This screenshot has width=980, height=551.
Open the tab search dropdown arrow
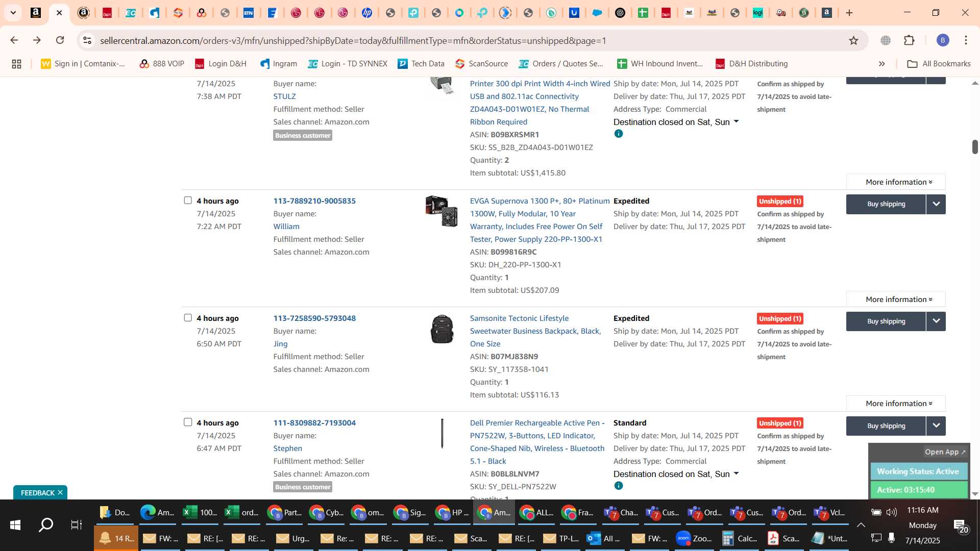point(13,13)
